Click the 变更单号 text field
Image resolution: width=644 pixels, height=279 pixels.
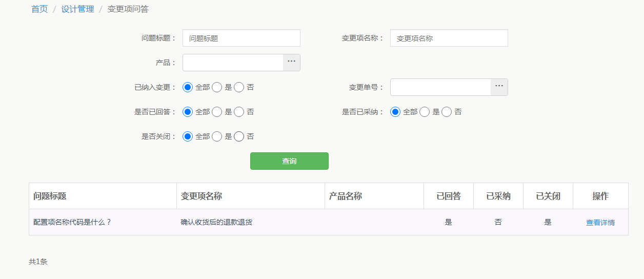(440, 87)
